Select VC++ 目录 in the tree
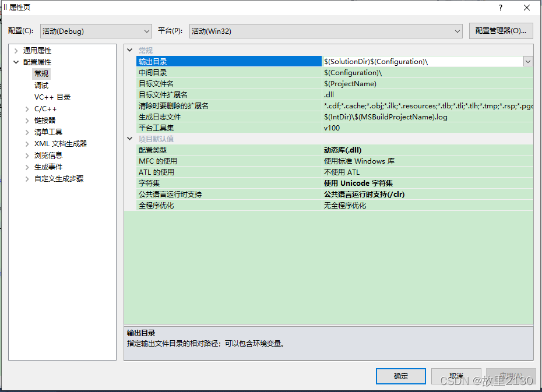 click(x=52, y=97)
